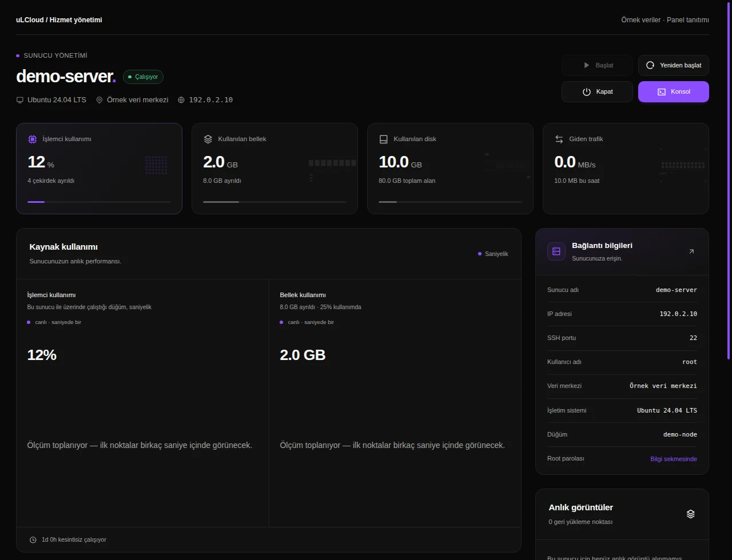Screen dimensions: 732x560
Task: Click the large 2.0 GB reading under Bellek kullanımı
Action: coord(303,355)
